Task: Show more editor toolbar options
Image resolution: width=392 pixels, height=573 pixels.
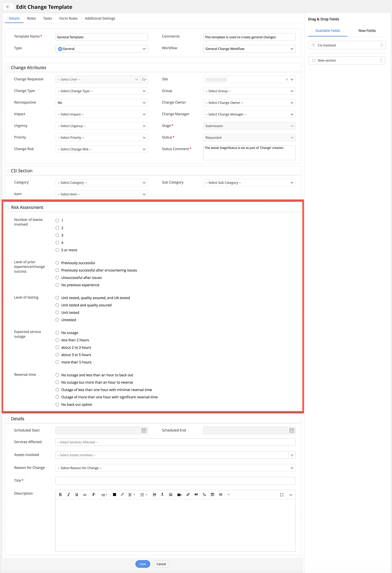Action: point(229,495)
